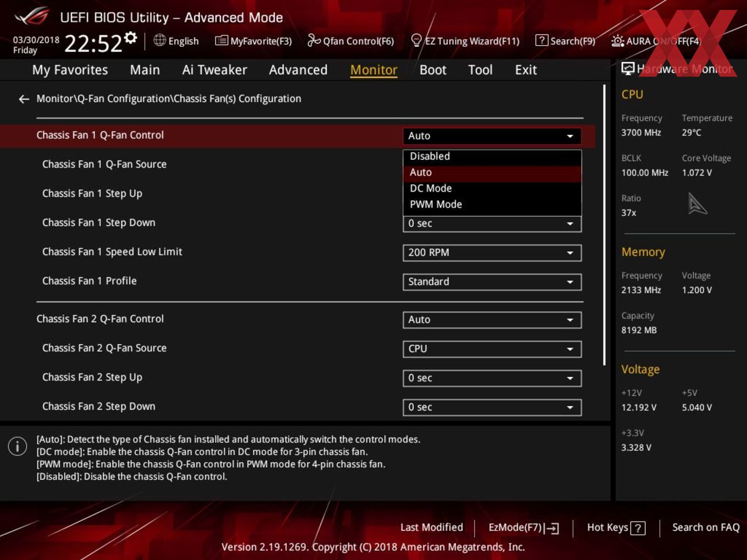This screenshot has height=560, width=747.
Task: Change language via English label
Action: 183,41
